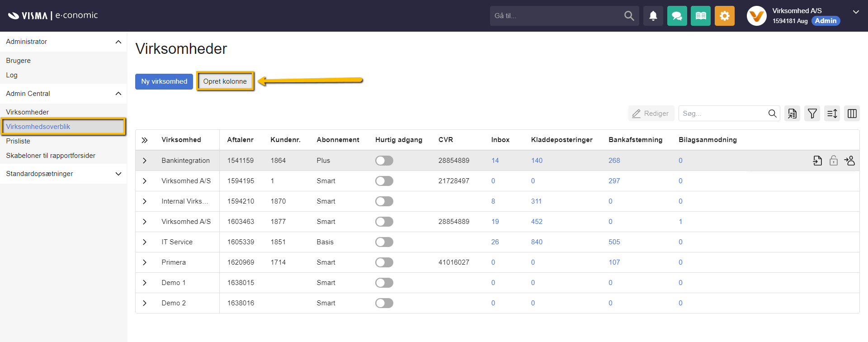Open the green chat support icon
Viewport: 868px width, 342px height.
coord(677,16)
